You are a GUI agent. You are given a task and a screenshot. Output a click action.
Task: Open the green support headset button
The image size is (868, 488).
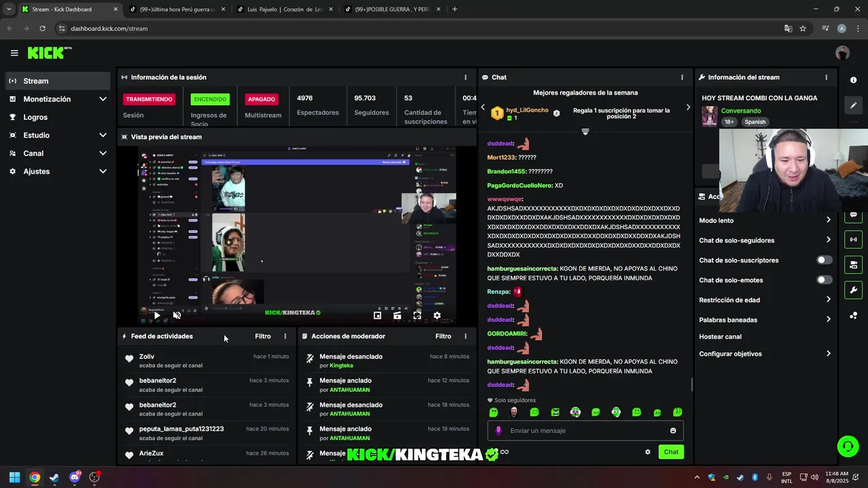coord(848,446)
